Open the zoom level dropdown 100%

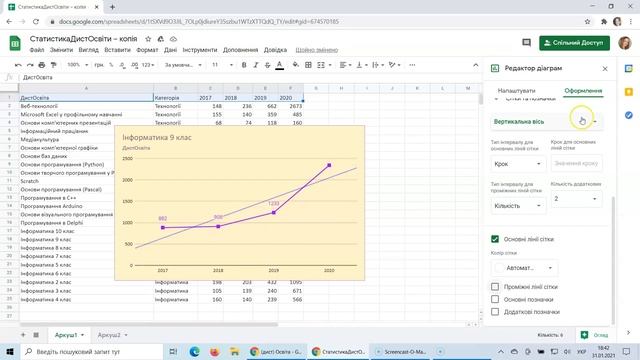pos(77,65)
